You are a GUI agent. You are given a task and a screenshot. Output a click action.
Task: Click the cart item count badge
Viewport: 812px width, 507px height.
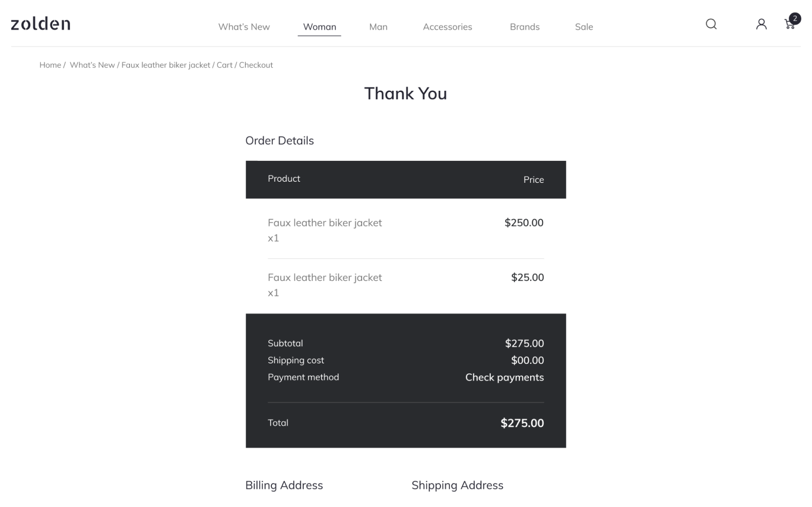[795, 18]
